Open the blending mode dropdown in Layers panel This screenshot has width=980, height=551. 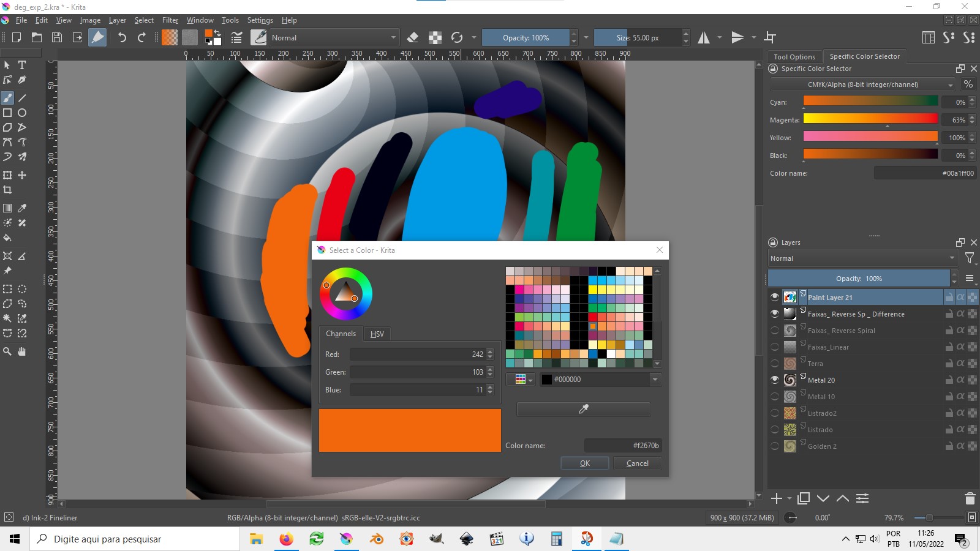point(862,258)
